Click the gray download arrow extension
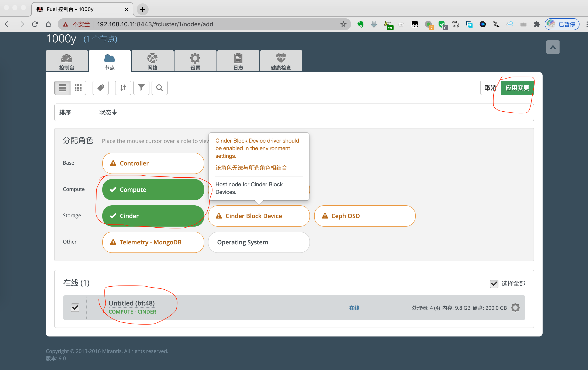Viewport: 588px width, 370px height. (374, 24)
